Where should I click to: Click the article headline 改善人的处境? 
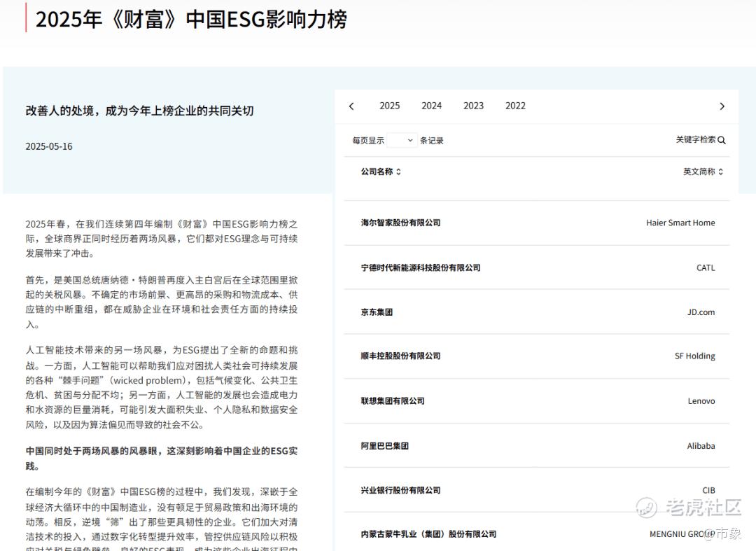click(x=139, y=111)
